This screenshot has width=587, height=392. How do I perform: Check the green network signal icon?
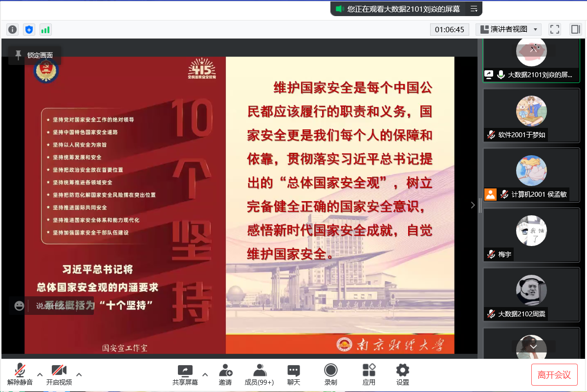coord(45,29)
